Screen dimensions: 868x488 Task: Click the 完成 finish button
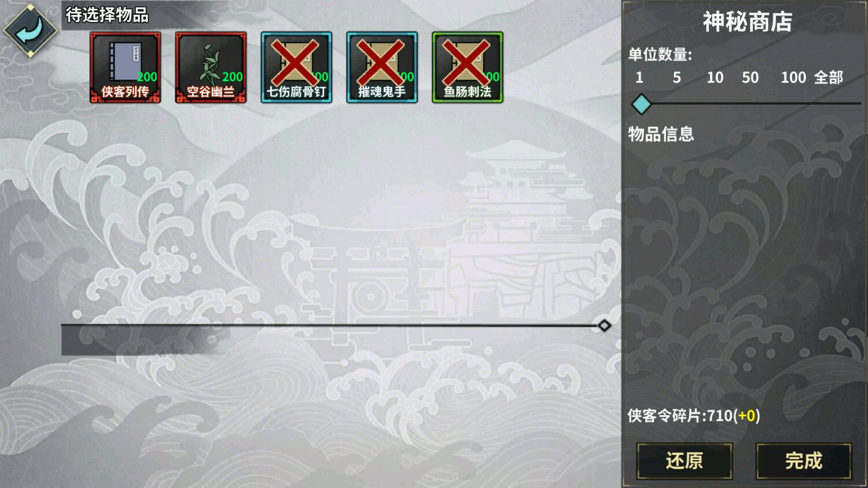pos(804,461)
